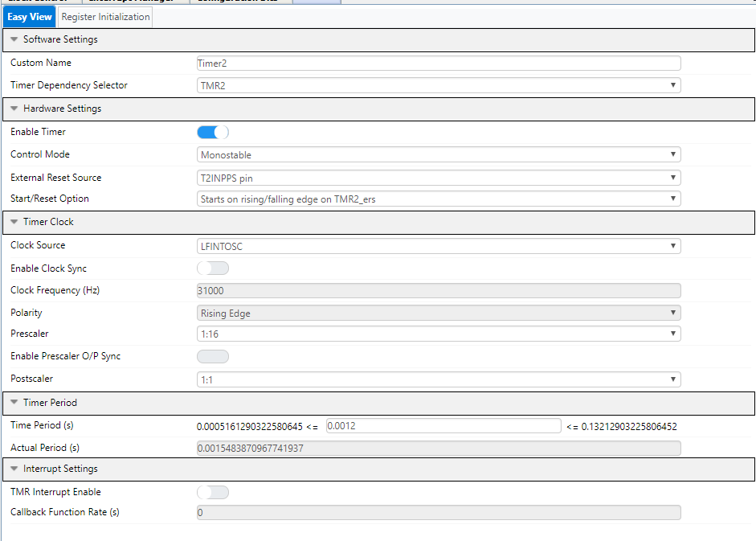
Task: Click the Time Period (s) label
Action: coord(42,425)
